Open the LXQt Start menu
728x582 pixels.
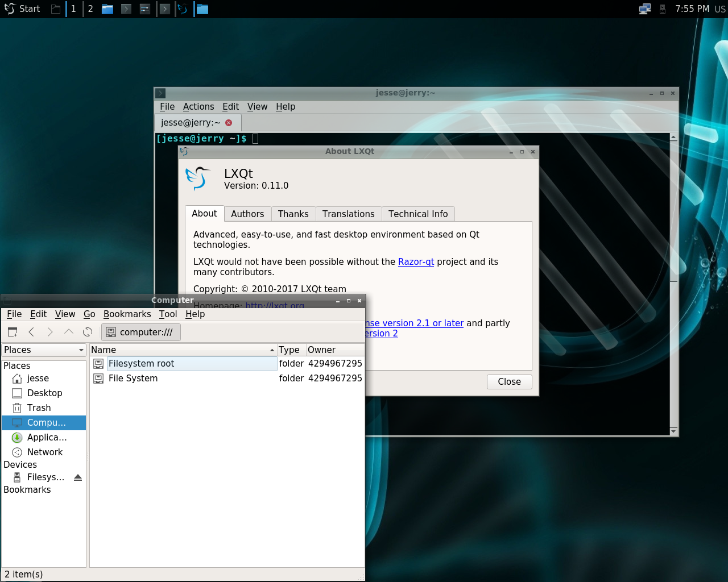(22, 9)
